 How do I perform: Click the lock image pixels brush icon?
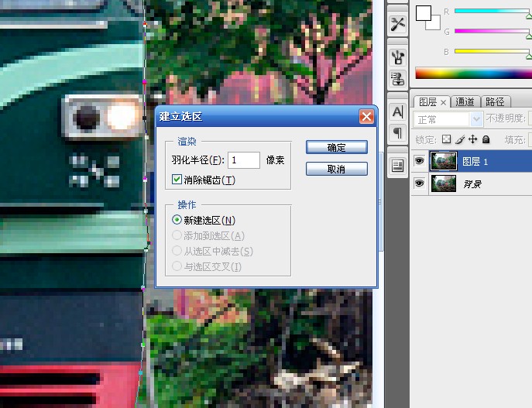459,140
